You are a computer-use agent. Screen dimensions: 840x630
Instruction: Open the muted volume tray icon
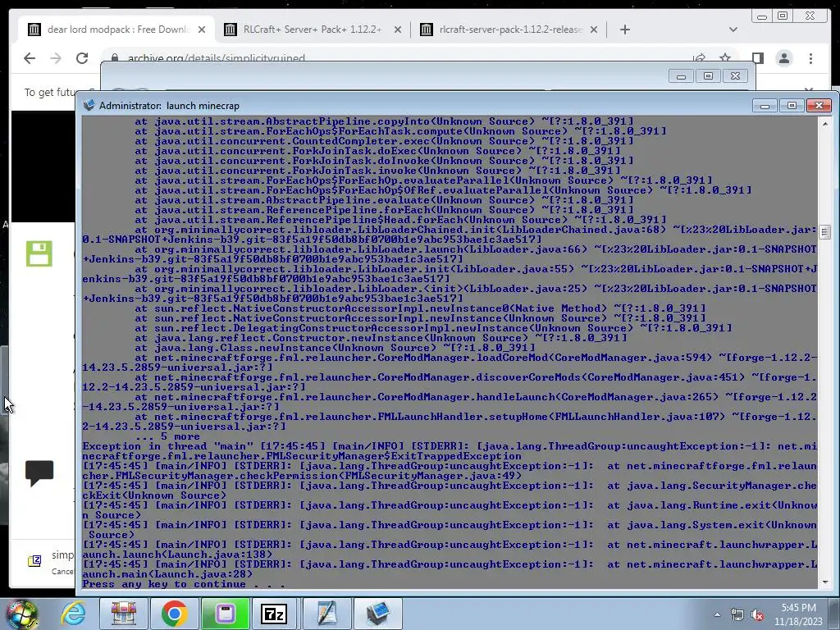(x=757, y=615)
